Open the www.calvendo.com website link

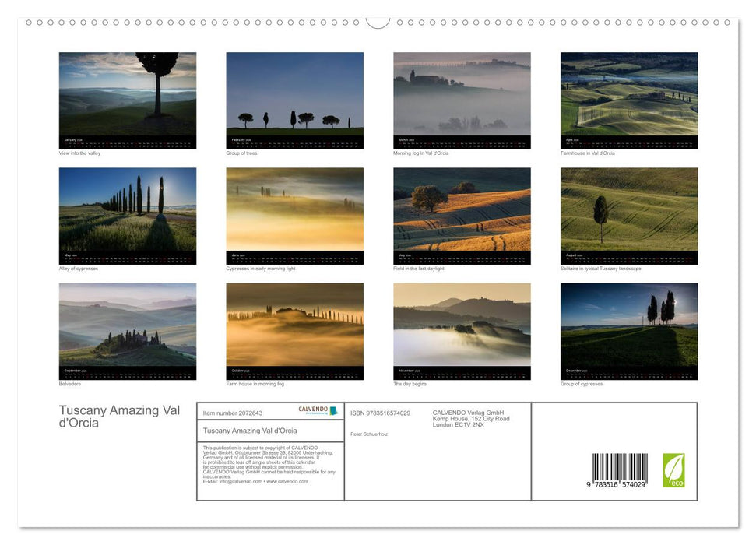(x=287, y=482)
